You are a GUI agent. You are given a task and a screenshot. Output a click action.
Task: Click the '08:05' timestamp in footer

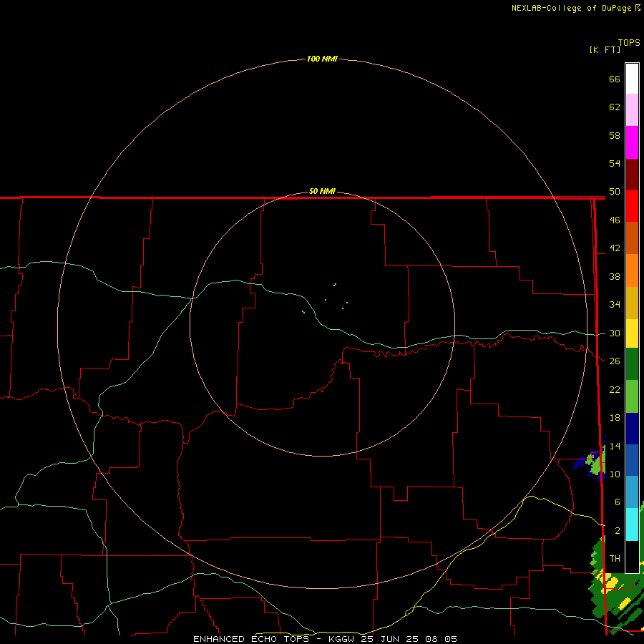click(441, 639)
